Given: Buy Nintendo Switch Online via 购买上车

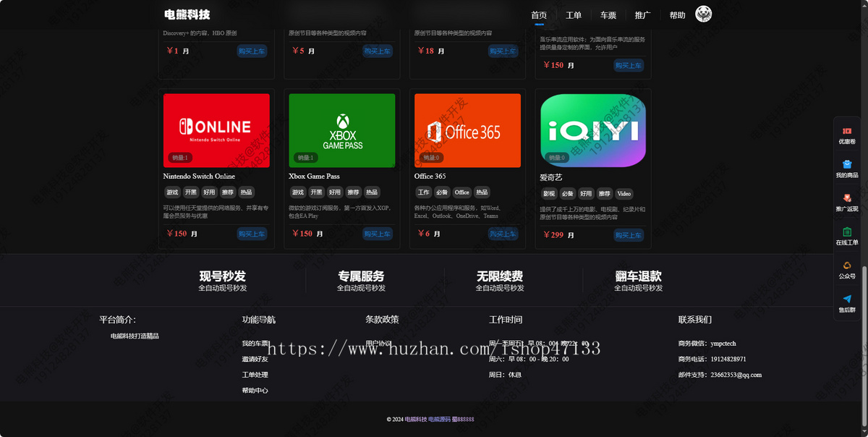Looking at the screenshot, I should [x=252, y=234].
